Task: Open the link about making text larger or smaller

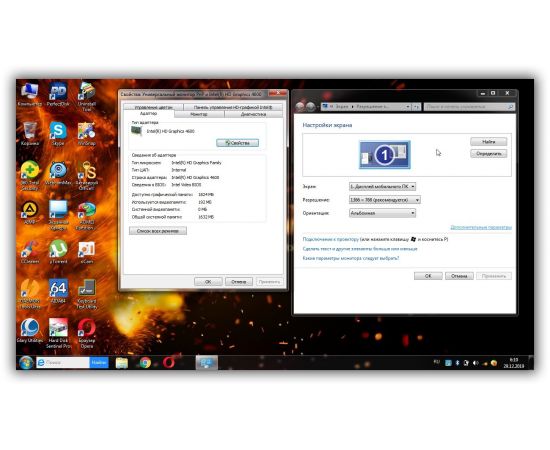Action: (360, 249)
